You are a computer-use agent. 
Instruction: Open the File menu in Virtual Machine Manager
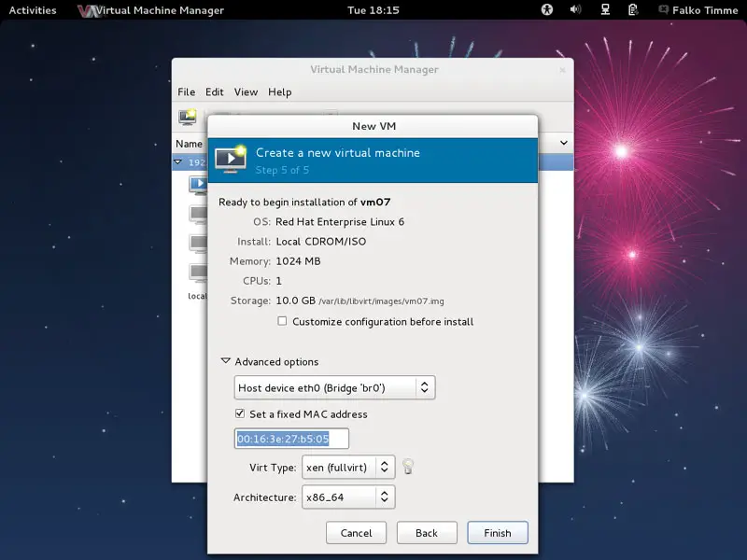point(186,91)
